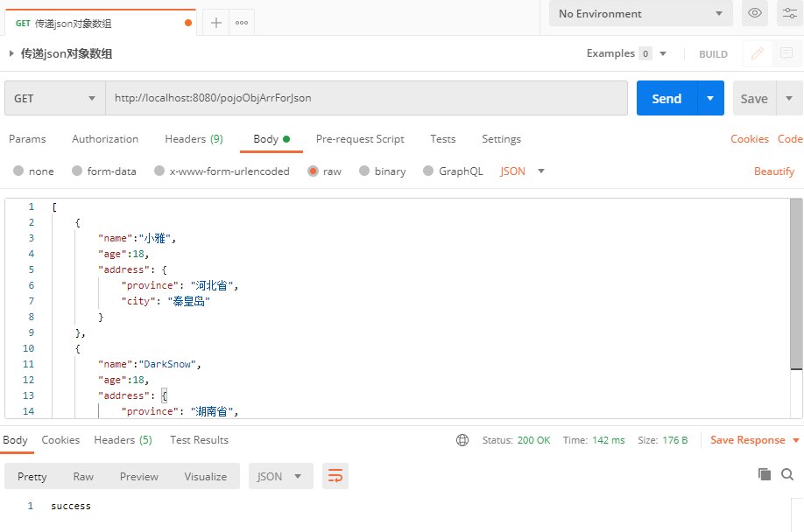Open the request Settings tab

tap(502, 139)
